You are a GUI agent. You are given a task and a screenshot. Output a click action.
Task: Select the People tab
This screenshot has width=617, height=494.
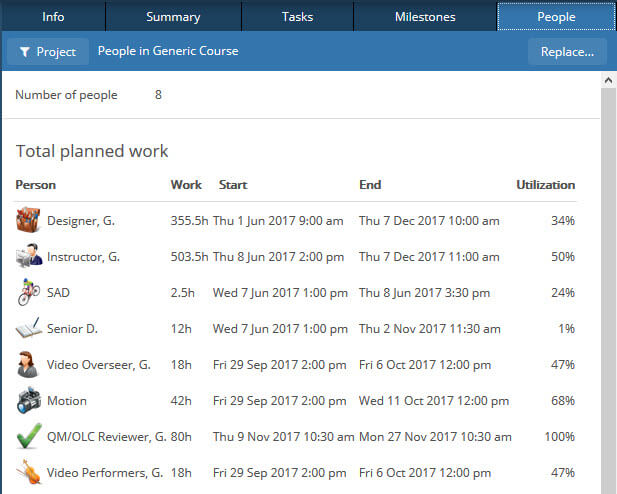(556, 17)
